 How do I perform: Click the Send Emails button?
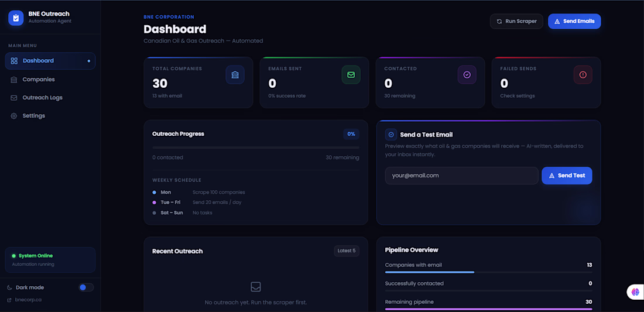click(x=574, y=21)
